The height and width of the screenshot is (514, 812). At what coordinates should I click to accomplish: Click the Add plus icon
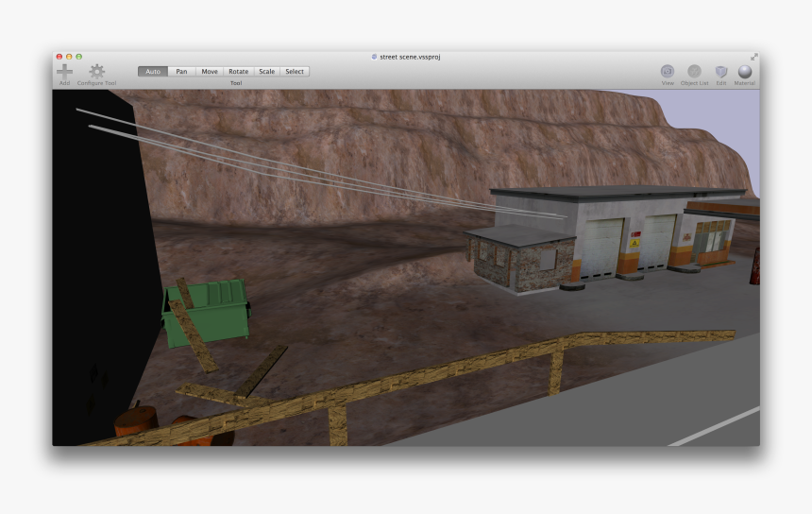point(64,71)
